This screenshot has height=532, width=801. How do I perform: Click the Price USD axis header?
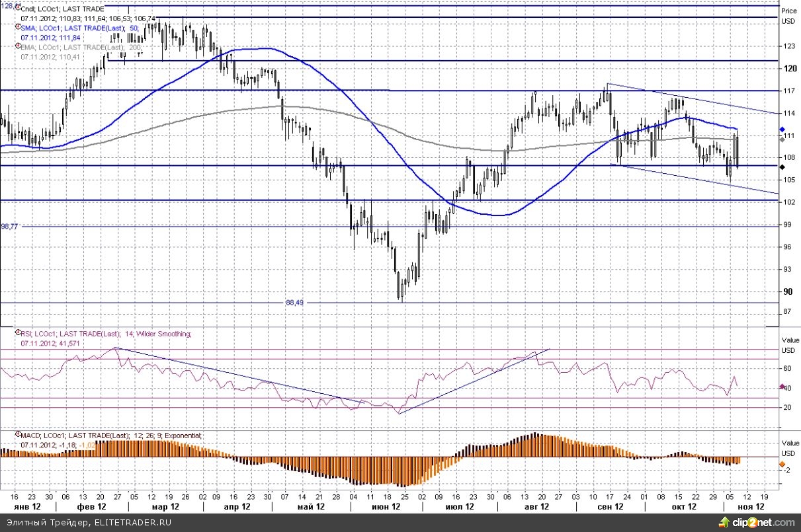click(788, 15)
